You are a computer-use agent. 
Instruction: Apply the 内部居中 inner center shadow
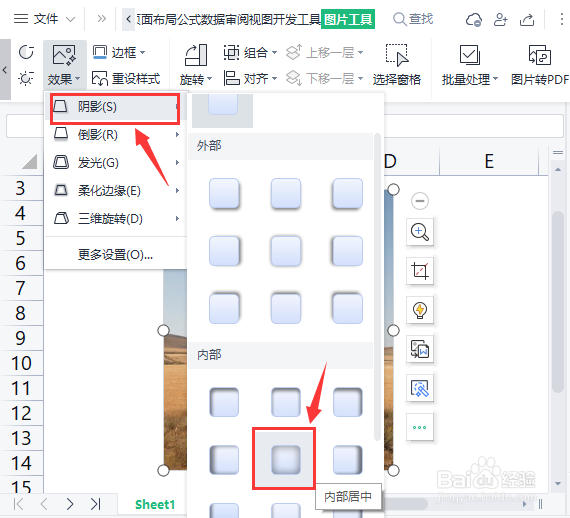point(286,460)
